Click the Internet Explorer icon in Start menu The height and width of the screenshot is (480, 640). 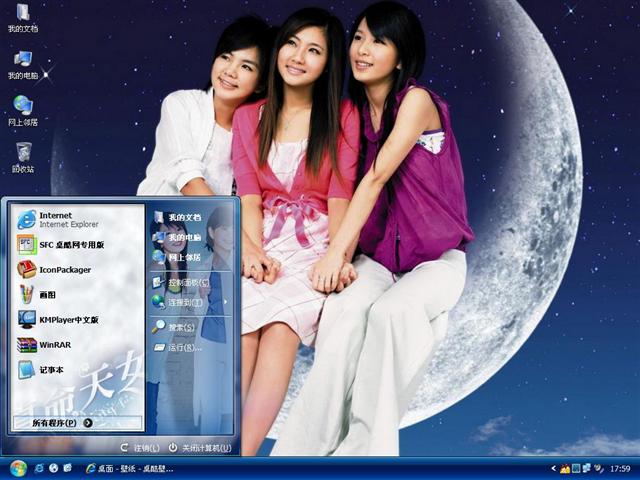(x=27, y=220)
